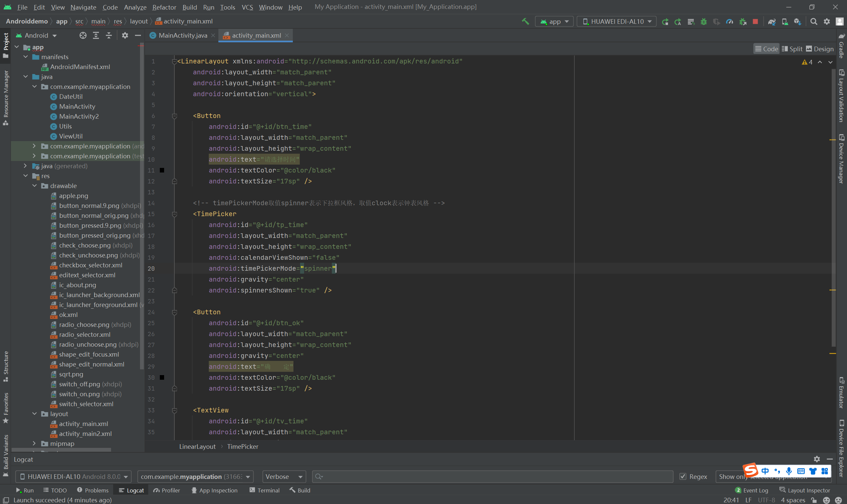Screen dimensions: 847x504
Task: Open the Terminal tool window
Action: coord(264,490)
